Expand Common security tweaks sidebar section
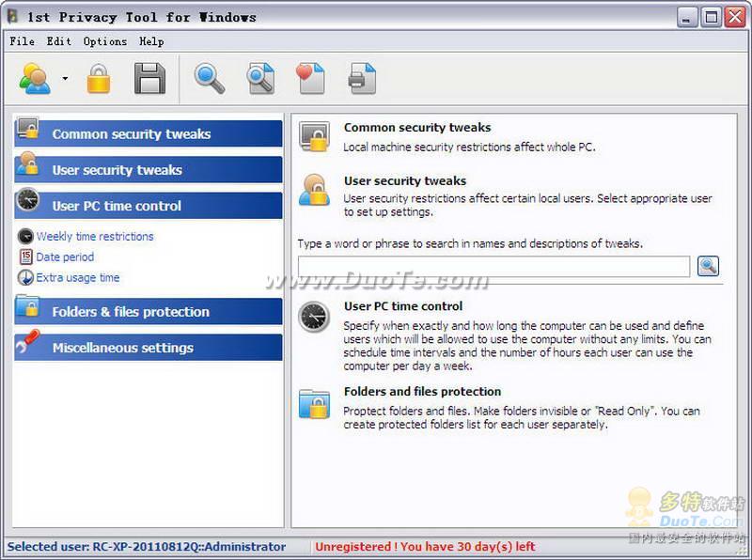752x560 pixels. point(149,133)
